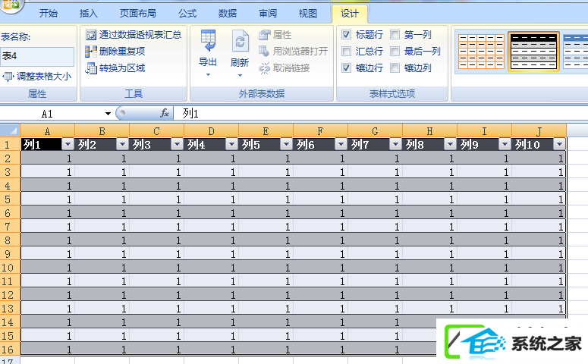This screenshot has width=588, height=364.
Task: Click 转换为区域 button text
Action: click(x=122, y=67)
